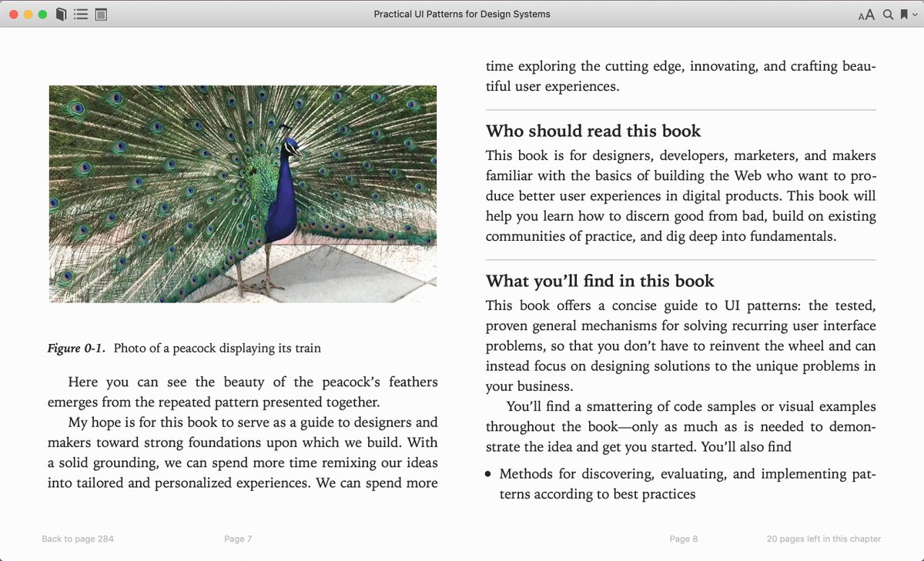
Task: Open the bookmarks menu via the chevron
Action: (x=913, y=15)
